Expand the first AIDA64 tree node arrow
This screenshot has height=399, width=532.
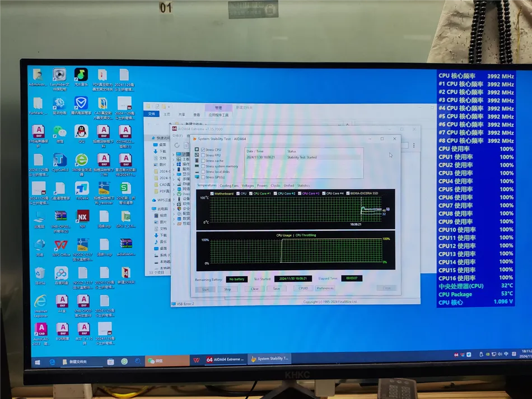point(174,154)
